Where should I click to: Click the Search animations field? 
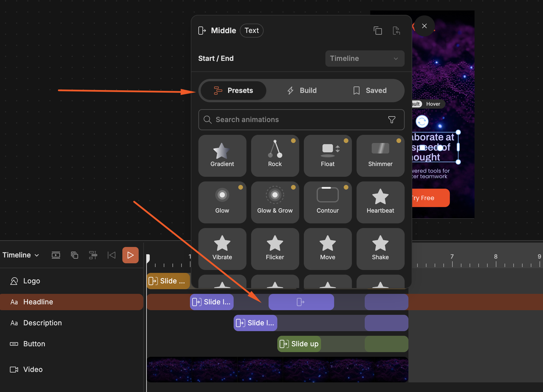(x=301, y=120)
